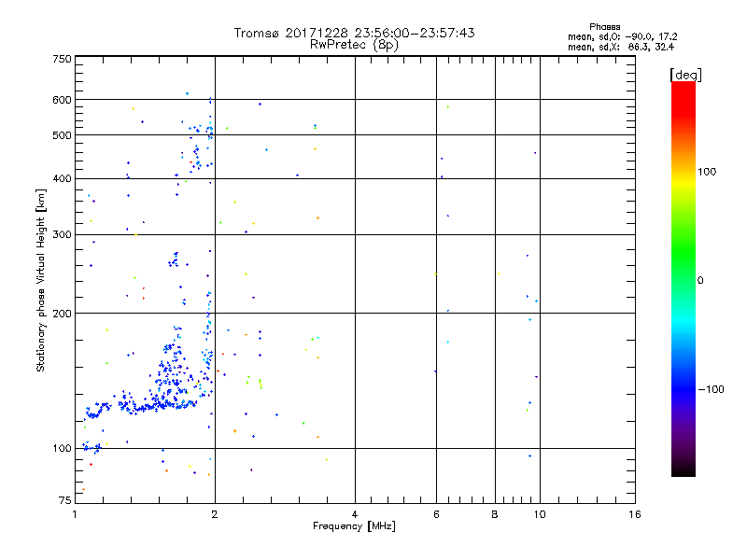Click the "Phases" heading
Viewport: 747px width, 560px height.
pos(604,27)
